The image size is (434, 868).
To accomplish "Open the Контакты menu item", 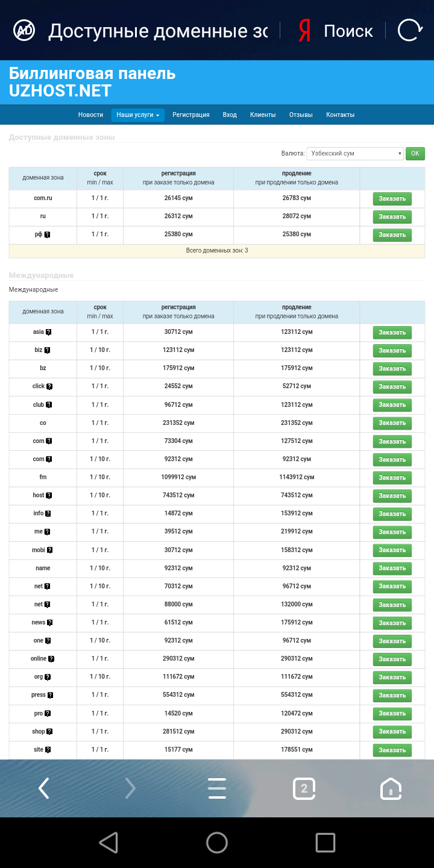I will 340,115.
